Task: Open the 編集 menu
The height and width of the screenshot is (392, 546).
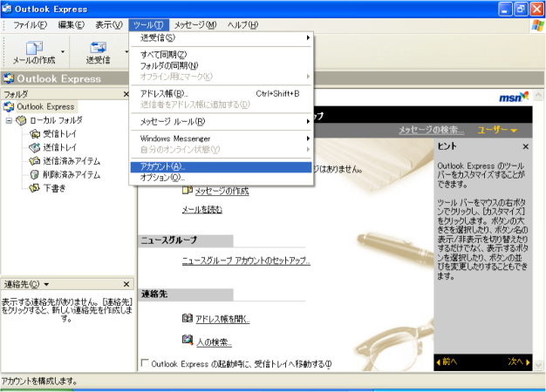Action: pos(71,25)
